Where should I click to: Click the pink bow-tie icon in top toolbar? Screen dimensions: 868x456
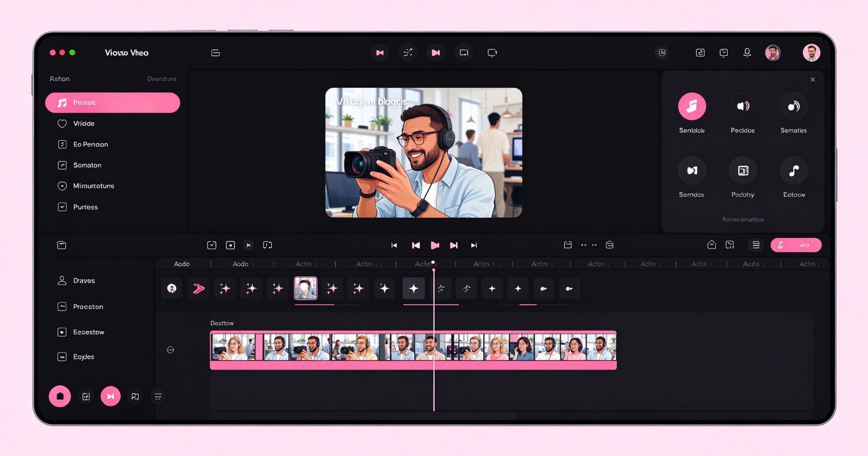(380, 53)
